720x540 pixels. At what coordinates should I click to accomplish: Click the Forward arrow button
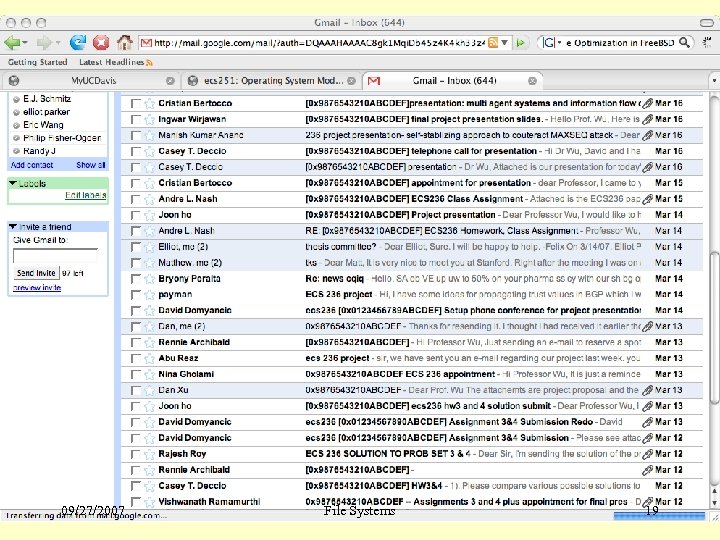[x=44, y=43]
